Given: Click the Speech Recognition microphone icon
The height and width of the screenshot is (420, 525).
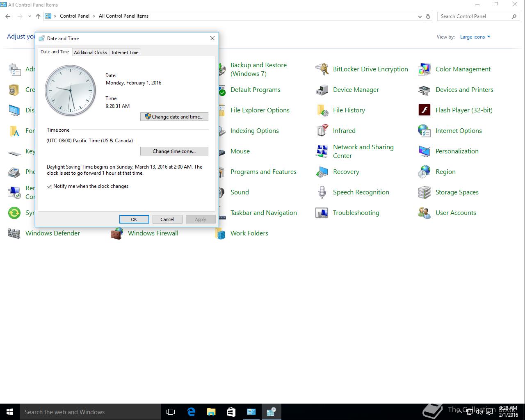Looking at the screenshot, I should pyautogui.click(x=322, y=192).
